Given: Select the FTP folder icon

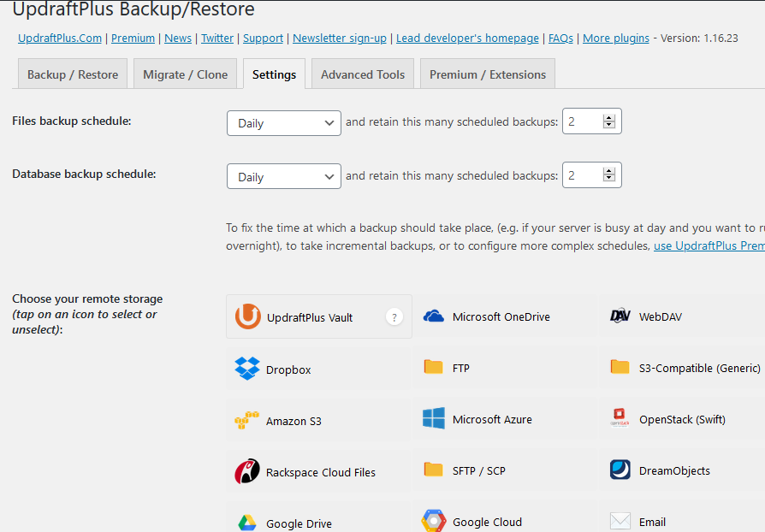Looking at the screenshot, I should [x=433, y=367].
